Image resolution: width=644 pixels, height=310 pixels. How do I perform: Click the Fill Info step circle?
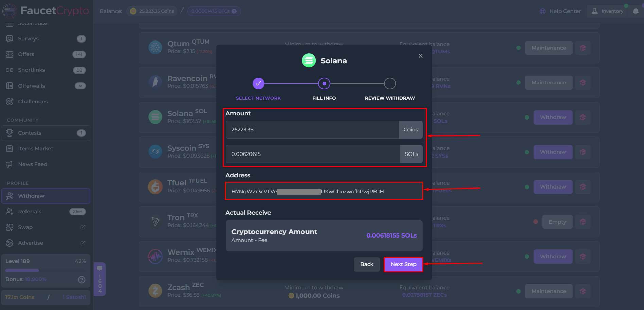324,83
